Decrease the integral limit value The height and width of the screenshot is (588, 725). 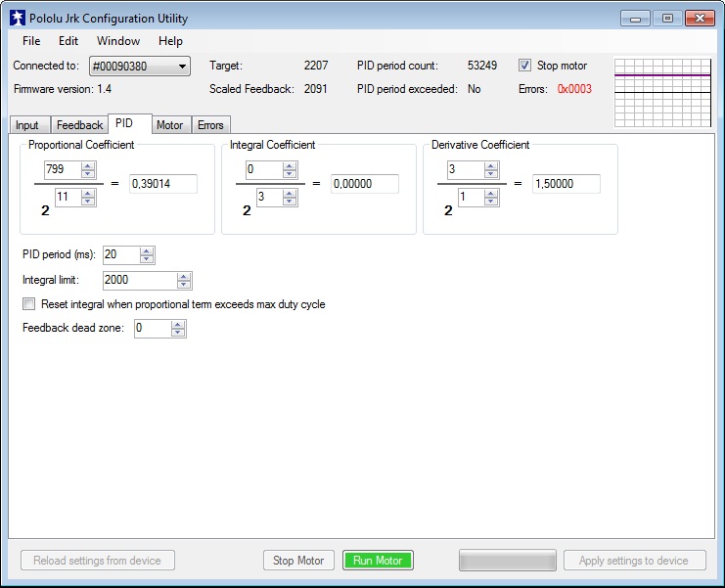(x=184, y=285)
